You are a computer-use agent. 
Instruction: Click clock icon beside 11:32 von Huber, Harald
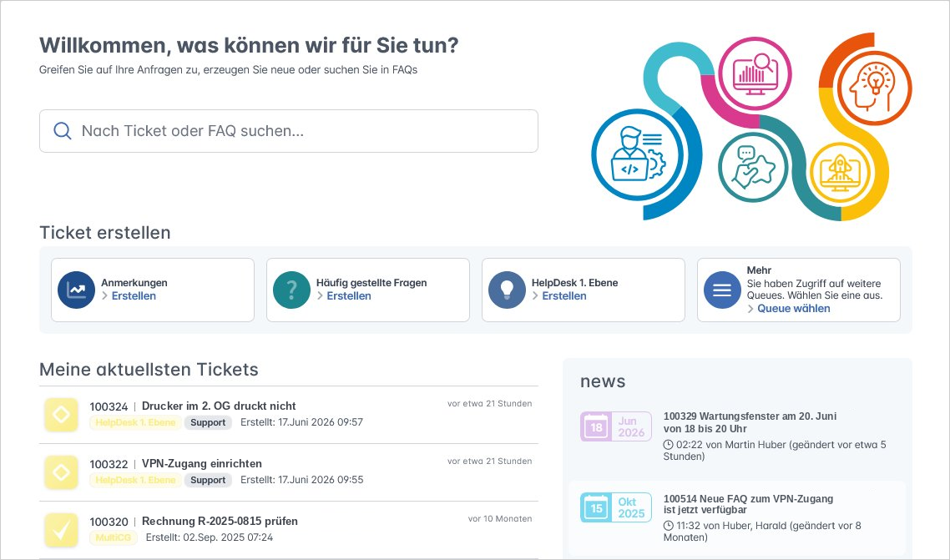click(x=669, y=526)
